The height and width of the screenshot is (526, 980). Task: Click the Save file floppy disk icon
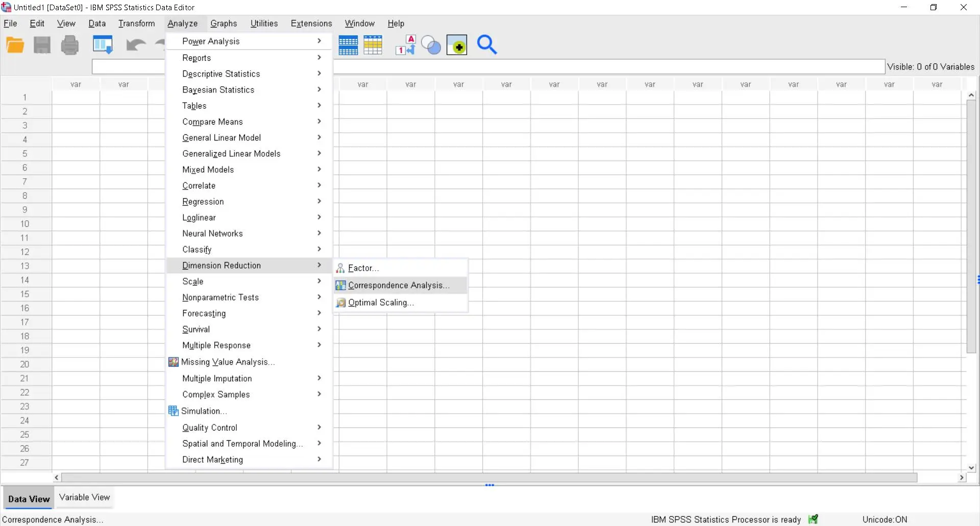(42, 45)
